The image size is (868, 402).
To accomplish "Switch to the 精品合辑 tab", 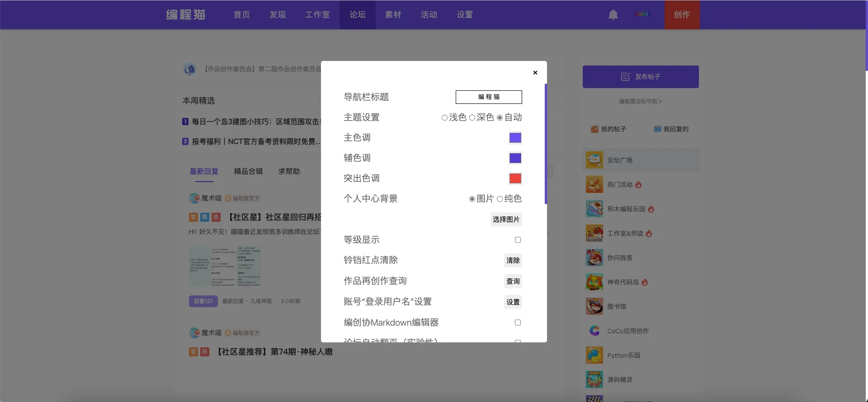I will click(248, 172).
